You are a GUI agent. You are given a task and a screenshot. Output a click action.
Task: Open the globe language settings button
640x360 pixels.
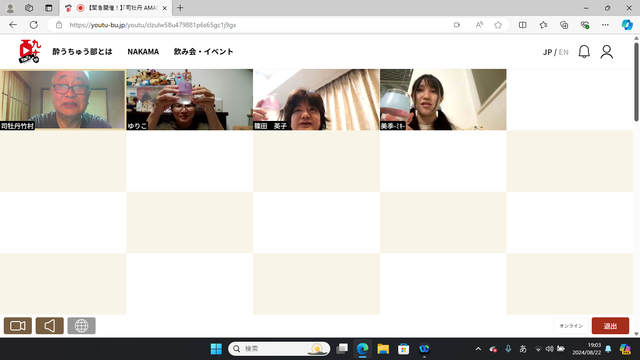point(81,326)
